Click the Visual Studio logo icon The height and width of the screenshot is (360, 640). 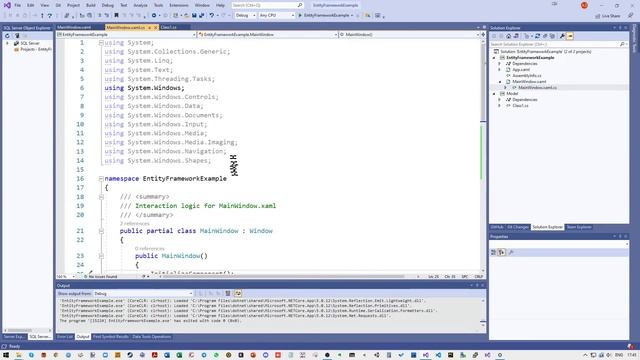pyautogui.click(x=7, y=5)
